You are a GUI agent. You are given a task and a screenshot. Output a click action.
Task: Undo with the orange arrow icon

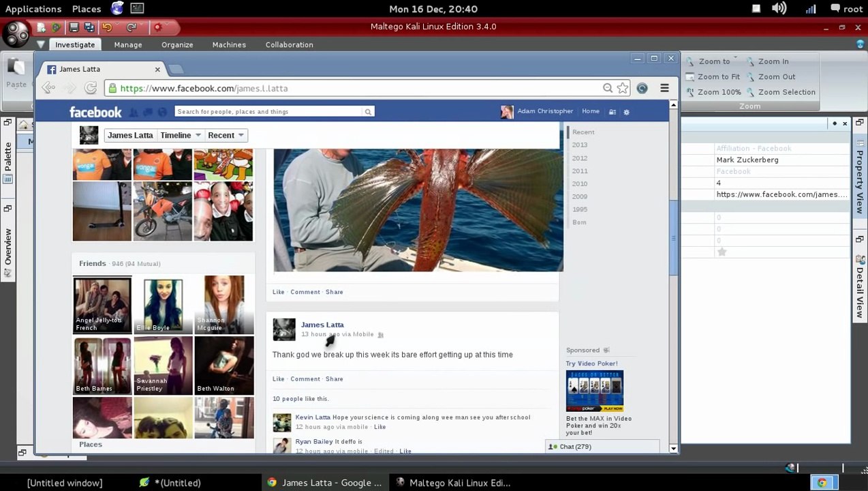click(x=107, y=27)
